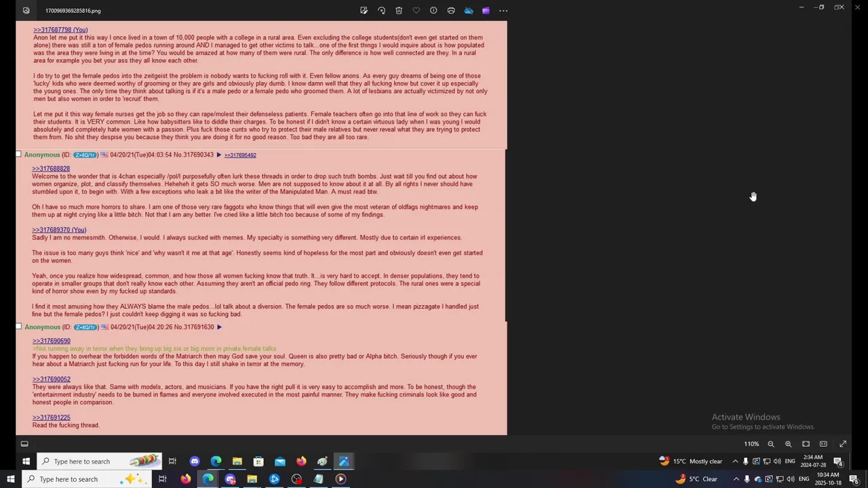Expand hidden tray icons beside 15°C weather
This screenshot has width=868, height=488.
(x=735, y=462)
